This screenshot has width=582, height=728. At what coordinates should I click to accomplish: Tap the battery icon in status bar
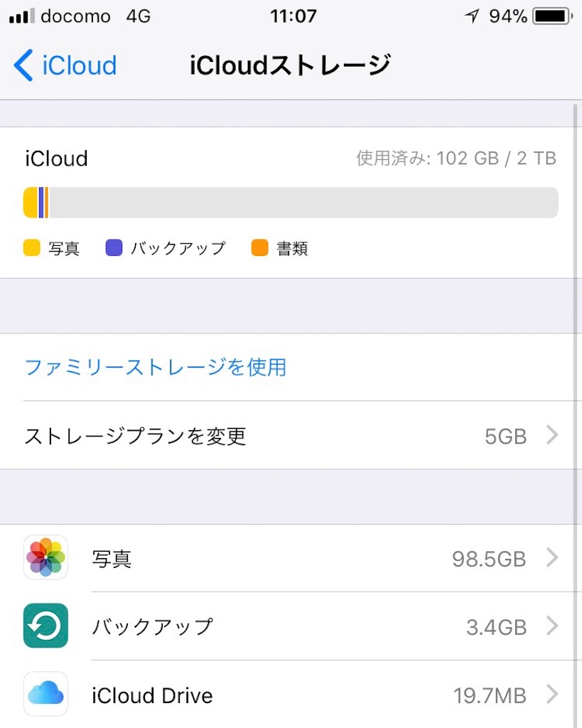[552, 16]
